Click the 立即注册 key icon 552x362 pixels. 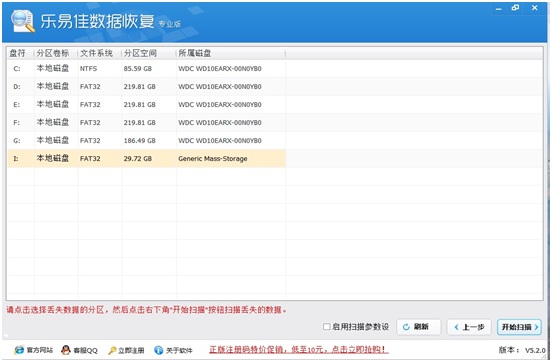[x=112, y=350]
